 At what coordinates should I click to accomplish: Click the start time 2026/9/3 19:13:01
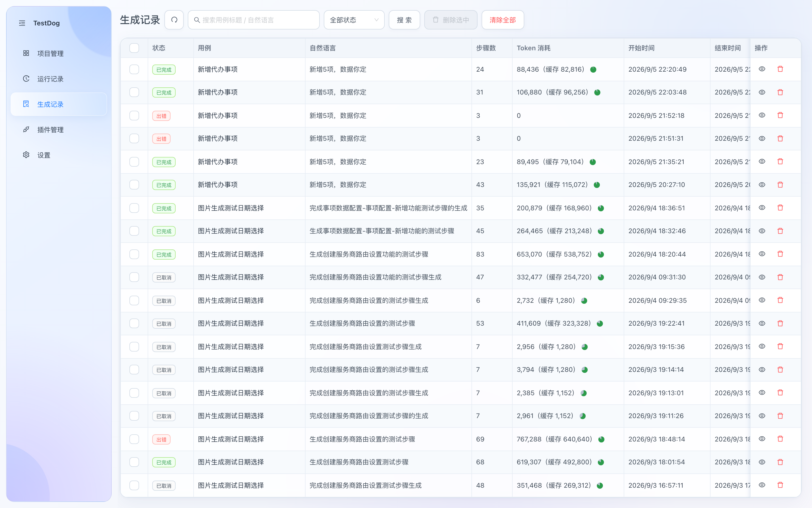click(x=656, y=393)
